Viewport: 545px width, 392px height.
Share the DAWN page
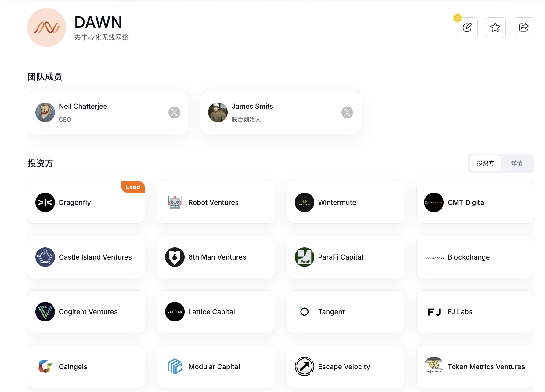click(524, 27)
